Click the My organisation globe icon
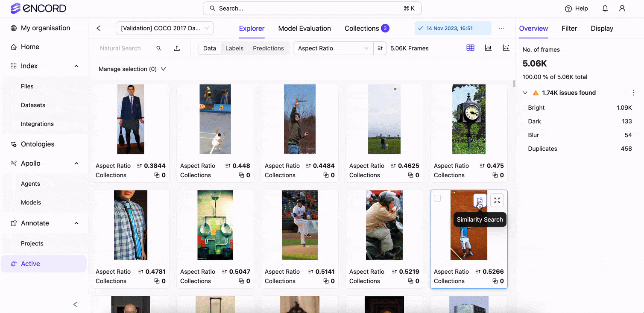The image size is (644, 313). point(14,28)
